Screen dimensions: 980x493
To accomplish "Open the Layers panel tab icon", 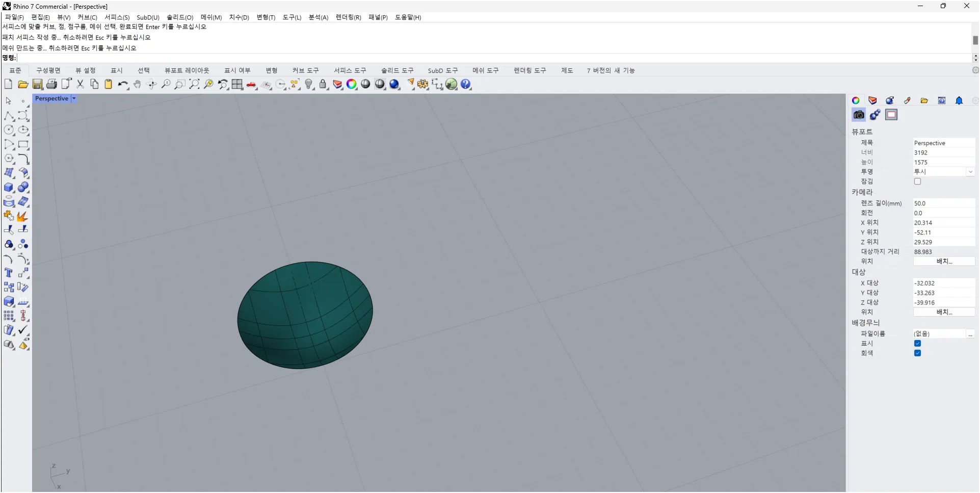I will [x=872, y=100].
